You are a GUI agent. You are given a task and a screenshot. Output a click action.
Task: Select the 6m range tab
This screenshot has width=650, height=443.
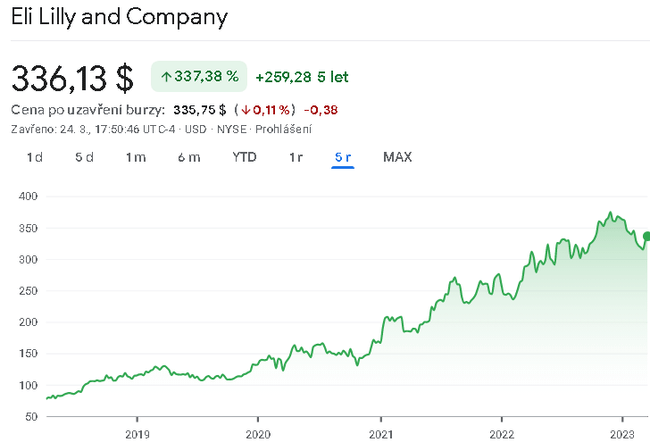click(189, 157)
